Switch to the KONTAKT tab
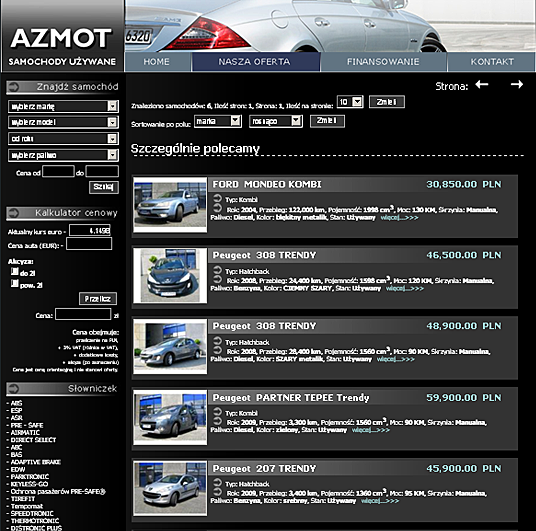 [x=492, y=62]
